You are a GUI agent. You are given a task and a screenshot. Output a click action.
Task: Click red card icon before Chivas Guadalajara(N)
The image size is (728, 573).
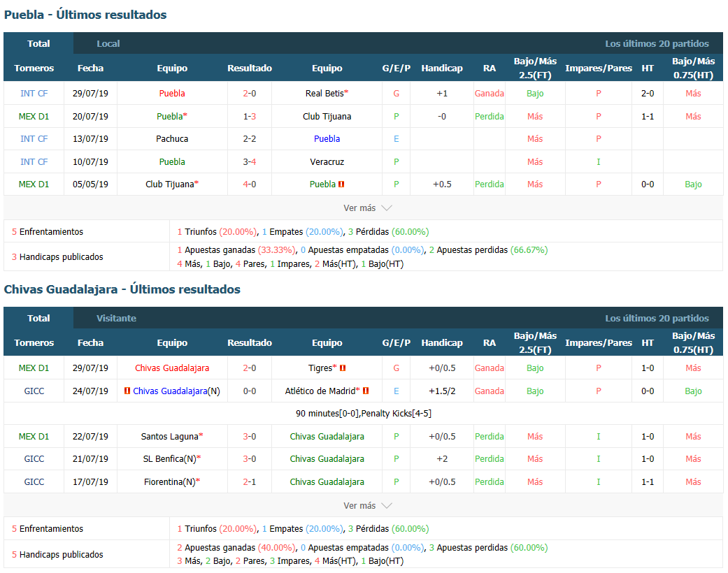click(127, 391)
